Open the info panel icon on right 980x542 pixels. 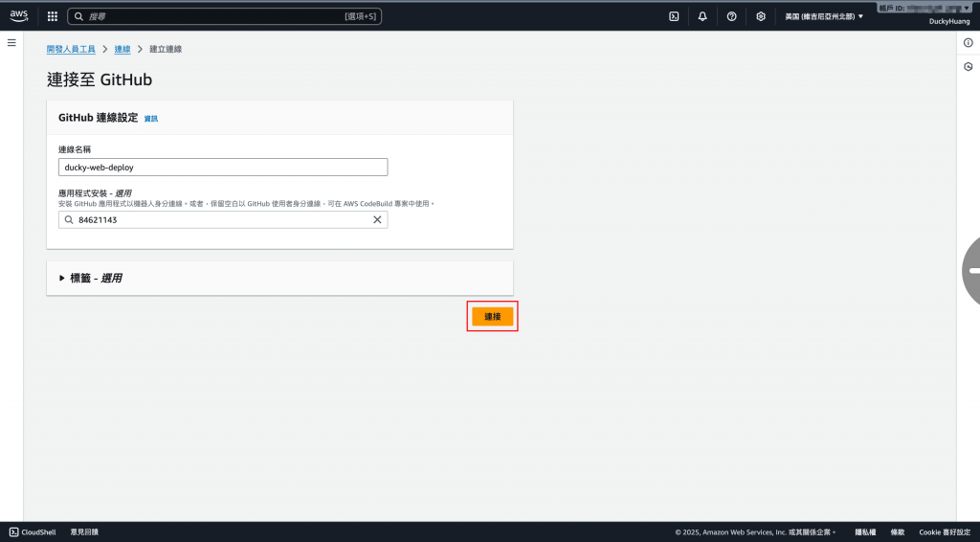tap(969, 42)
